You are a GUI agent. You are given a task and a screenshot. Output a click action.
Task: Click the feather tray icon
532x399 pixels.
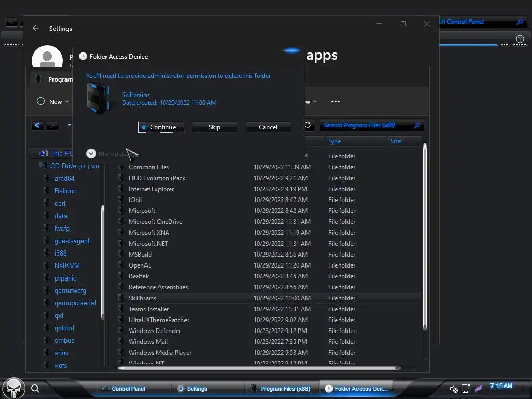coord(478,389)
